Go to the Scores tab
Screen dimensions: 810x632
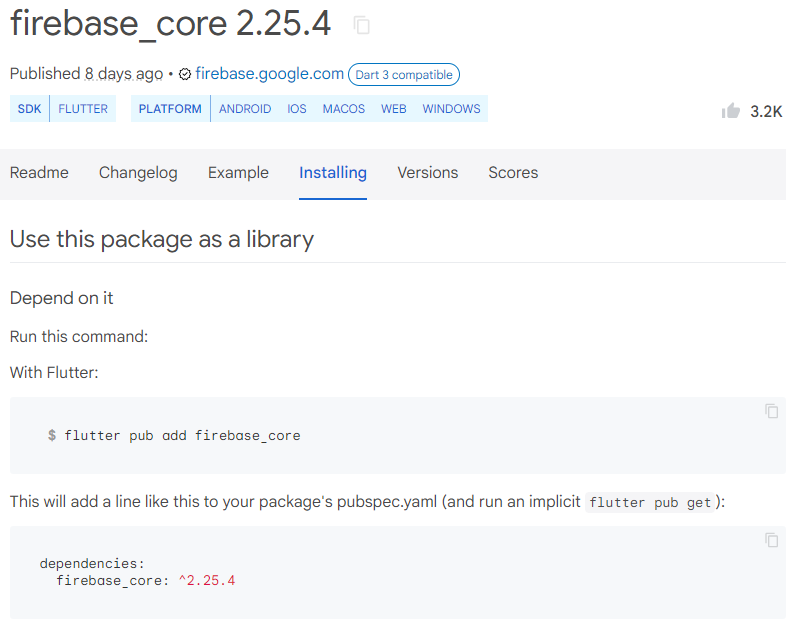coord(513,173)
